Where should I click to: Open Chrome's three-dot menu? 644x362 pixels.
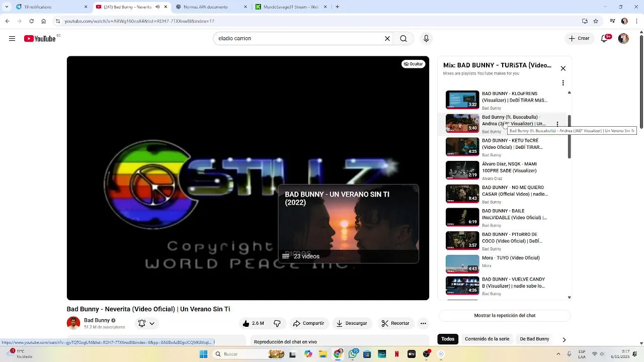[636, 21]
